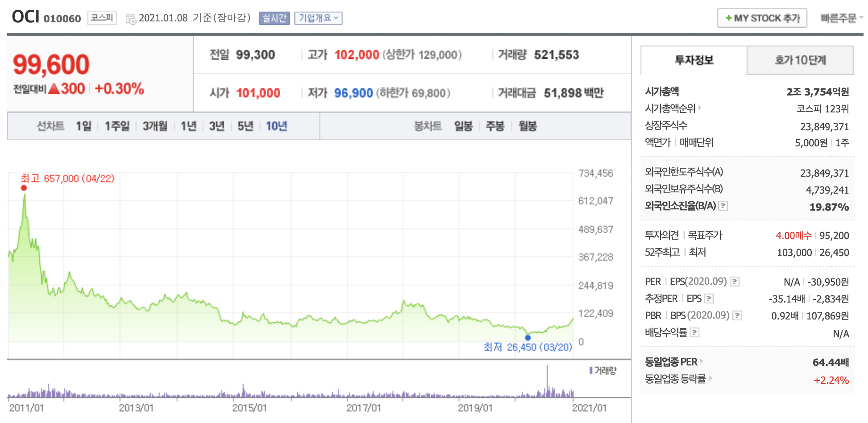The width and height of the screenshot is (868, 423).
Task: Click the 저가 value 96,900
Action: pos(353,93)
